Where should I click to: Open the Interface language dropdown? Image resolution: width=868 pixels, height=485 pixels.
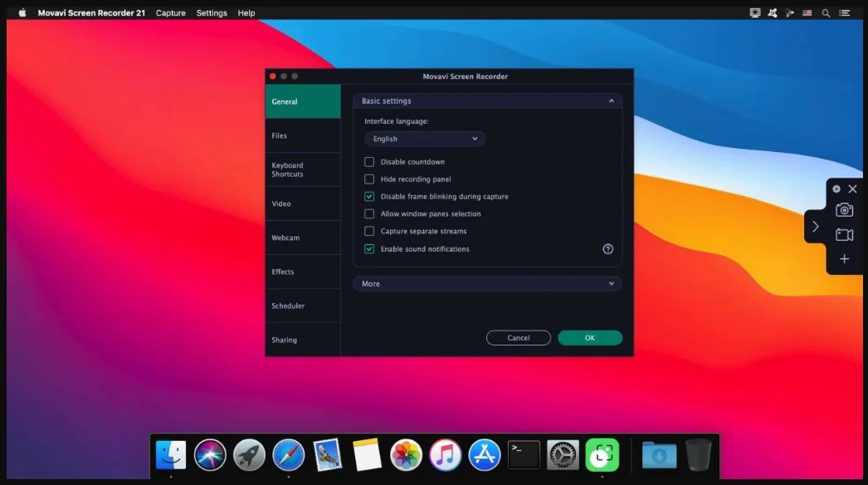click(425, 139)
